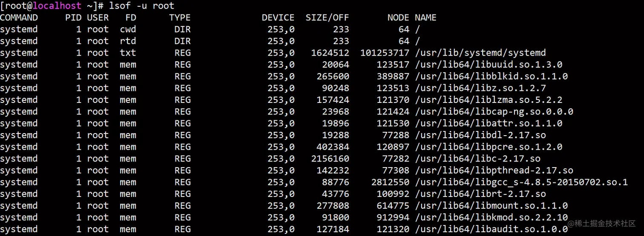Image resolution: width=644 pixels, height=236 pixels.
Task: Click the node value 123513
Action: pyautogui.click(x=393, y=88)
